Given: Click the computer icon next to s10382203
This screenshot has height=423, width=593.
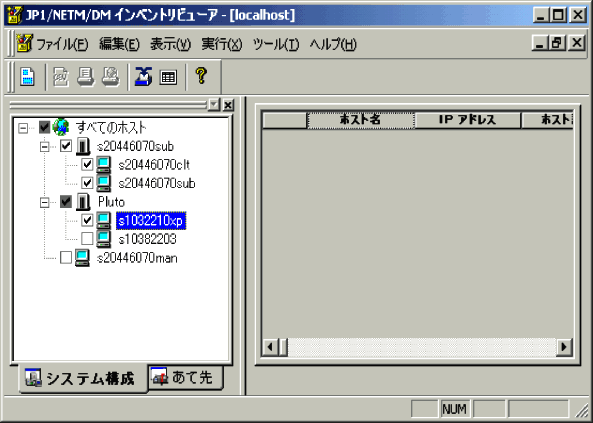Looking at the screenshot, I should [103, 239].
